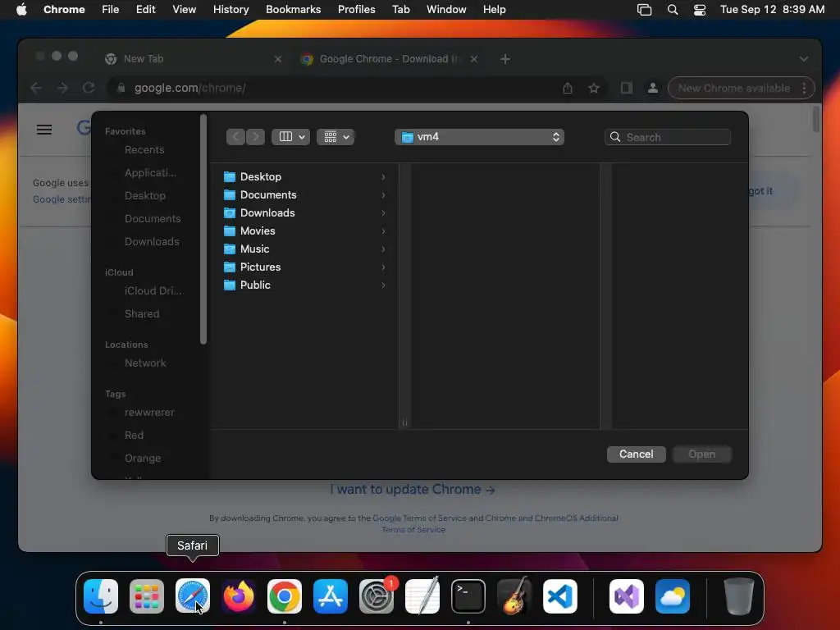
Task: Launch Firefox from the Dock
Action: 239,596
